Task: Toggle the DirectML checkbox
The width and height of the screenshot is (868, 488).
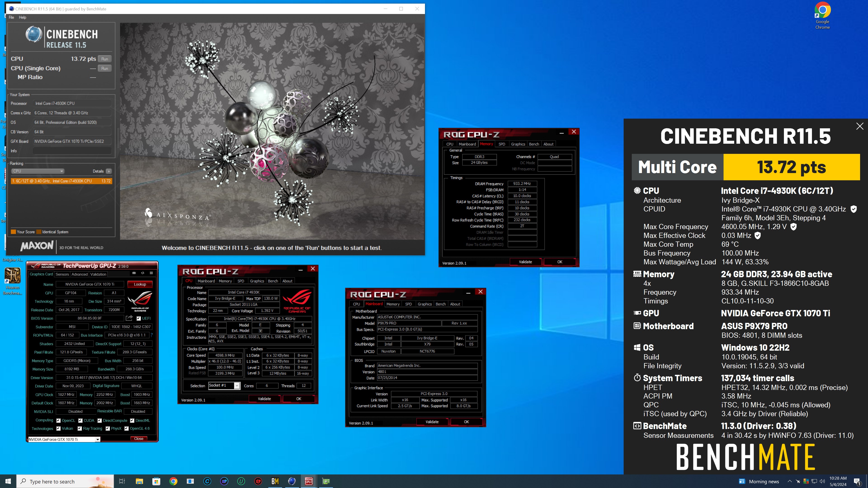Action: 132,420
